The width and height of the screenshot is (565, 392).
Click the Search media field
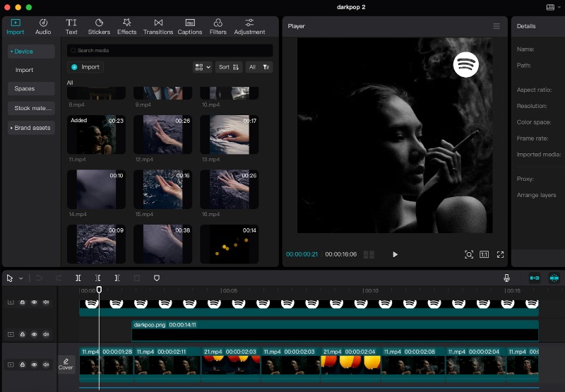[169, 50]
